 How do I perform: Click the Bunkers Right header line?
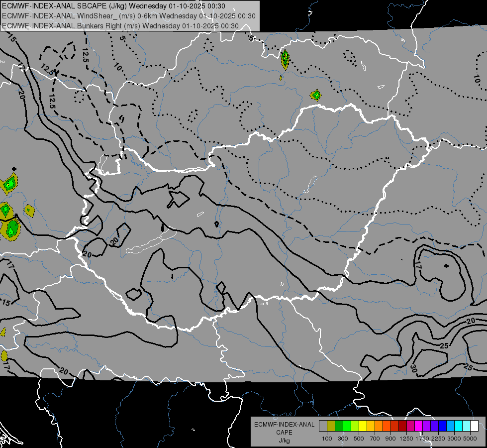[120, 26]
